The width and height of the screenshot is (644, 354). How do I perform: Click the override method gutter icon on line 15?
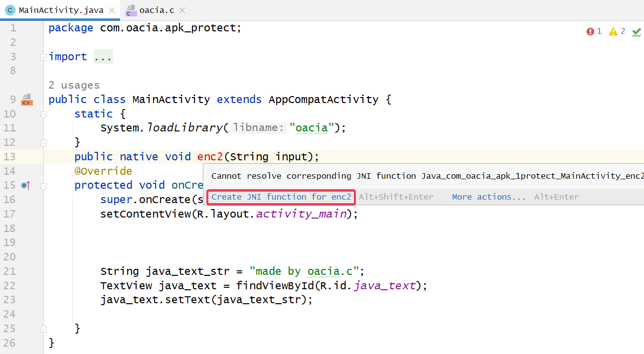[x=26, y=185]
